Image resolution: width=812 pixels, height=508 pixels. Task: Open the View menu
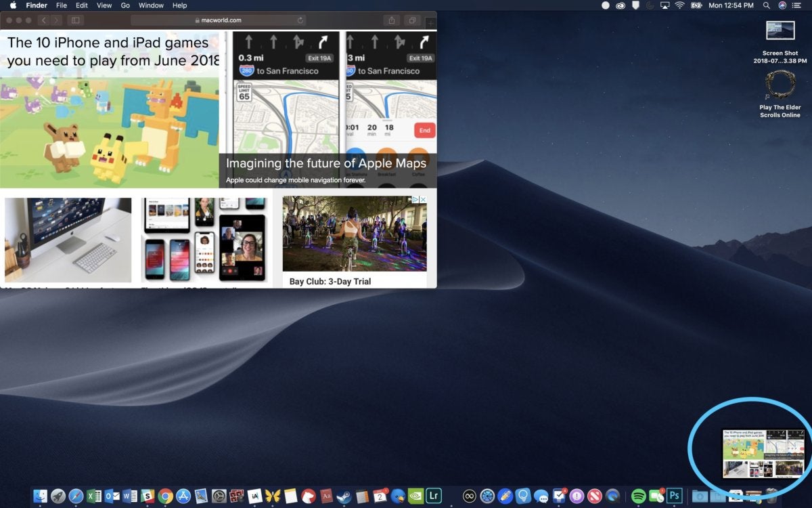tap(104, 5)
